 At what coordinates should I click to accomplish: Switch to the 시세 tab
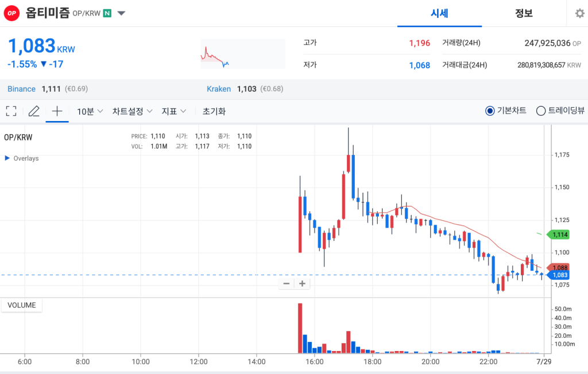click(x=439, y=14)
